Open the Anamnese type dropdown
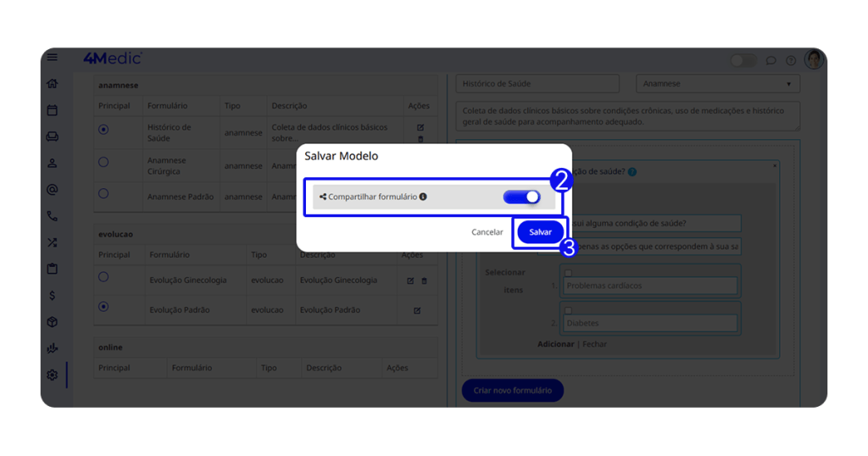The width and height of the screenshot is (868, 456). point(718,84)
